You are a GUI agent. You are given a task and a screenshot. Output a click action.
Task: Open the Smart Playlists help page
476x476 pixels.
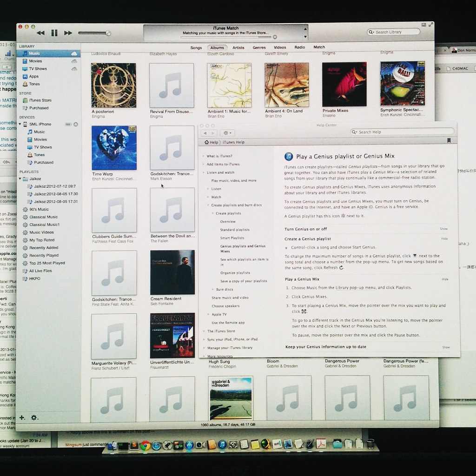(x=232, y=238)
